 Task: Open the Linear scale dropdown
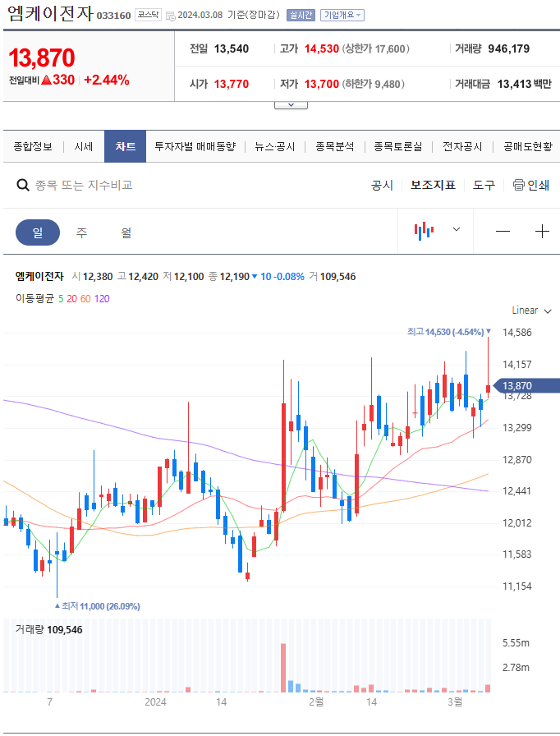point(531,310)
